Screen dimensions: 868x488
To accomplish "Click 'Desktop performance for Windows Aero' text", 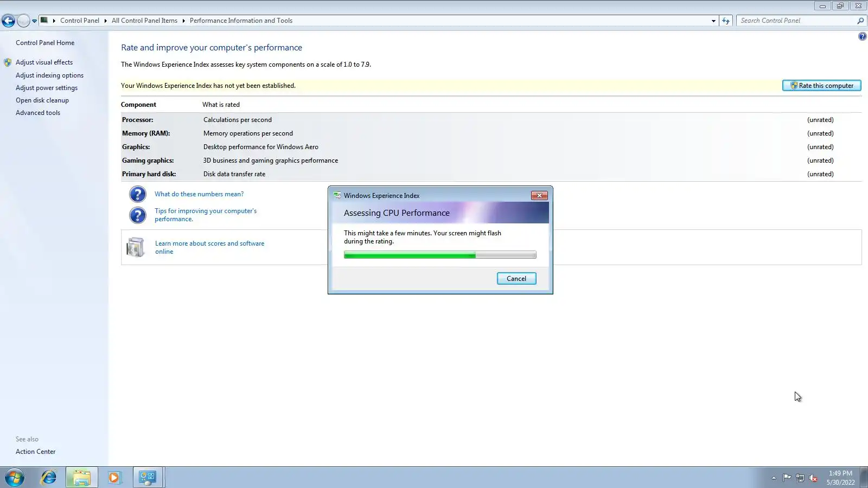I will click(x=261, y=147).
